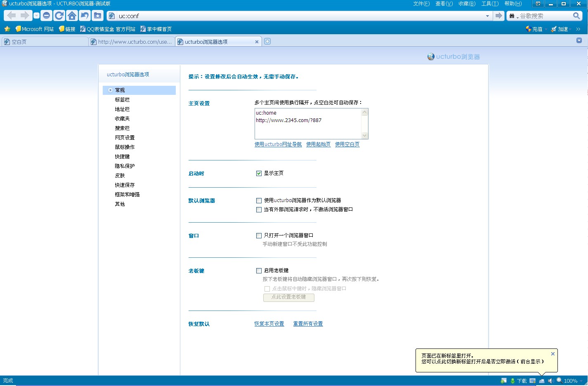Open the search engine selector dropdown
Image resolution: width=588 pixels, height=386 pixels.
point(513,16)
